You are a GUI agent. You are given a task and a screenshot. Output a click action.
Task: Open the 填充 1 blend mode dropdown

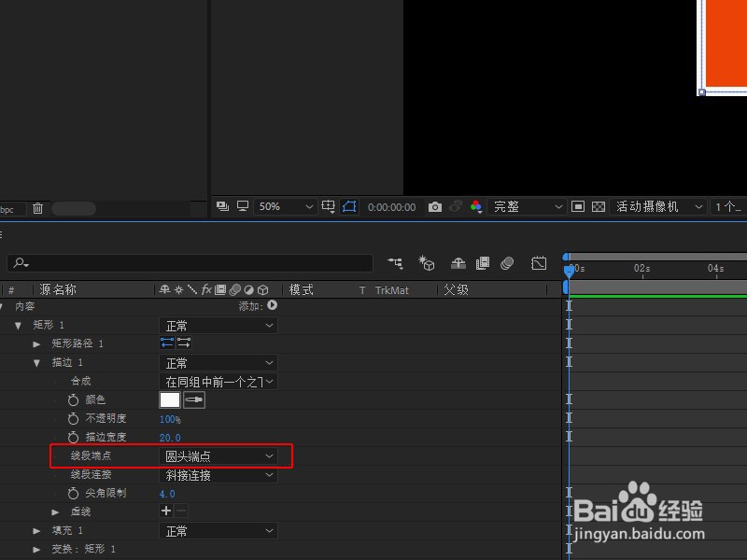coord(218,531)
